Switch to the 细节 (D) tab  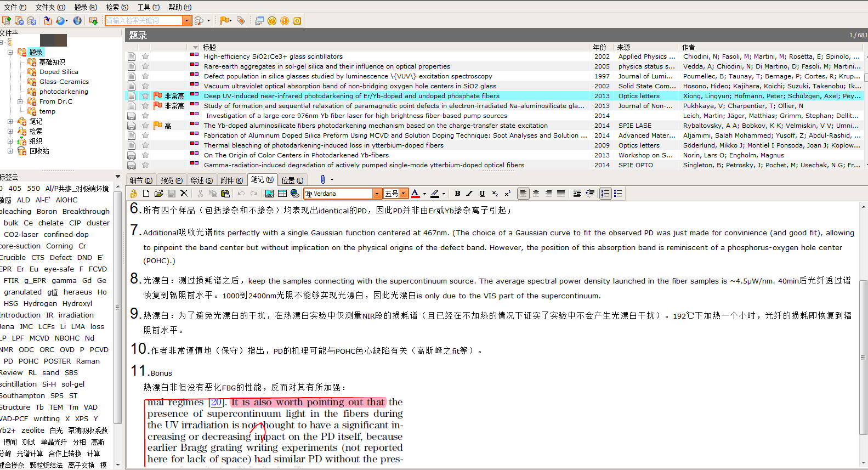141,180
